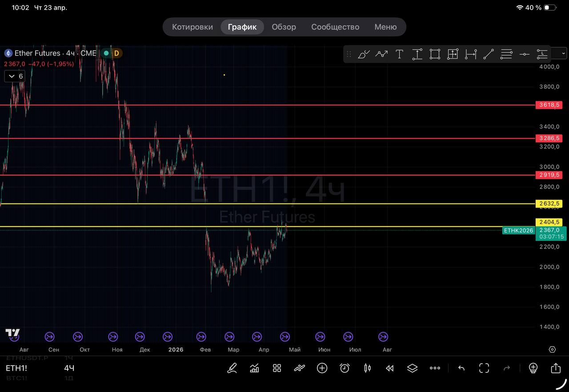Switch to the Котировки tab
Image resolution: width=569 pixels, height=392 pixels.
coord(192,27)
